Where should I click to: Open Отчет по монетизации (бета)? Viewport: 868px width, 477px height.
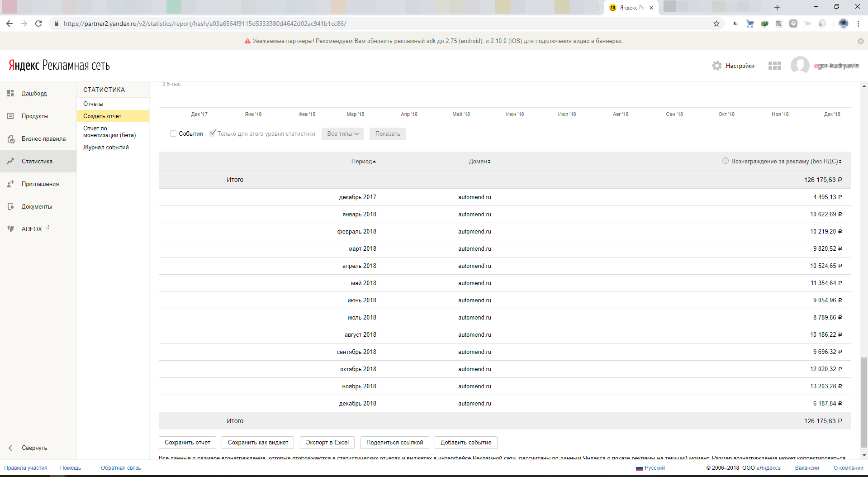[x=109, y=132]
